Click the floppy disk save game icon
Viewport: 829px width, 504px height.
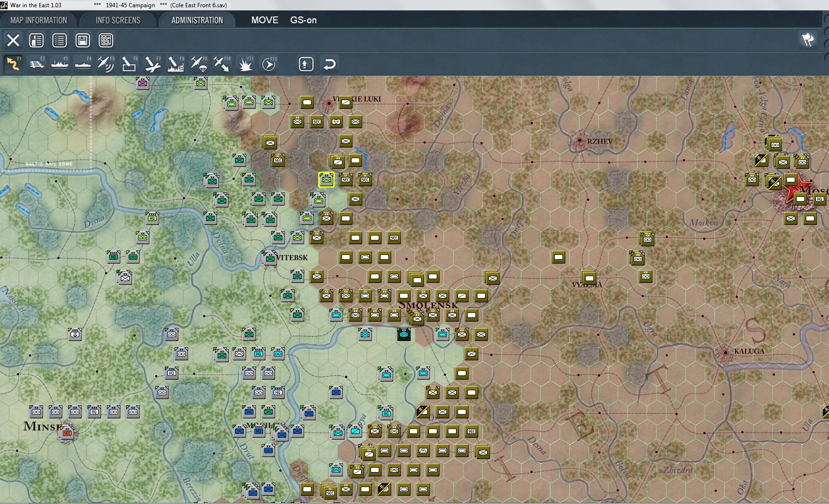tap(83, 40)
